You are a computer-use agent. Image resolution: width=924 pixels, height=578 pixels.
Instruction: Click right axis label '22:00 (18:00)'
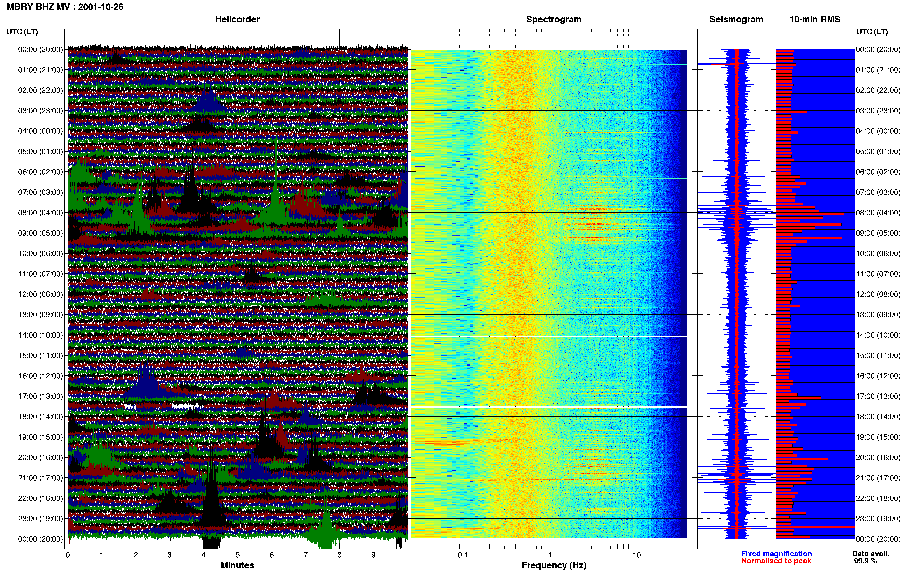click(x=878, y=498)
